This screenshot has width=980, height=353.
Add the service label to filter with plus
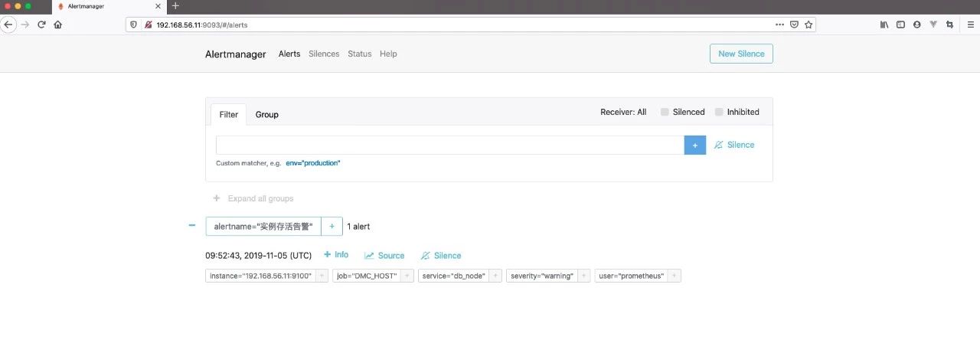pyautogui.click(x=495, y=276)
